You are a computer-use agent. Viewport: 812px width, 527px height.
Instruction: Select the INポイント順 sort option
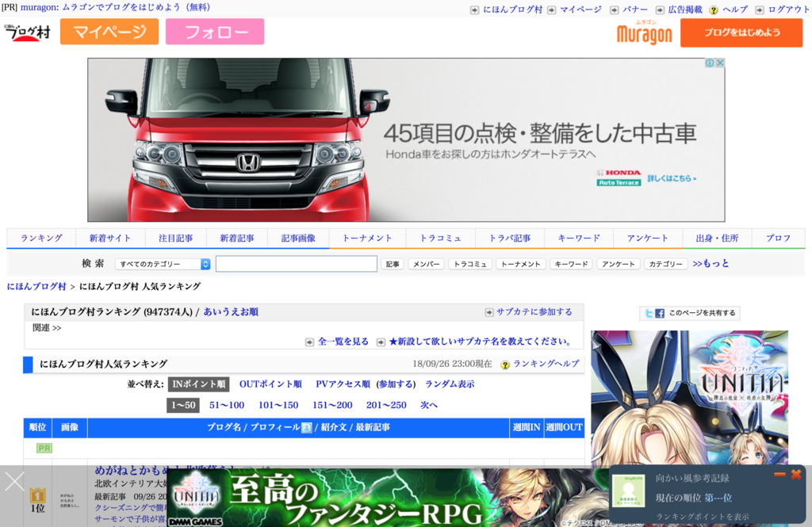(x=199, y=384)
